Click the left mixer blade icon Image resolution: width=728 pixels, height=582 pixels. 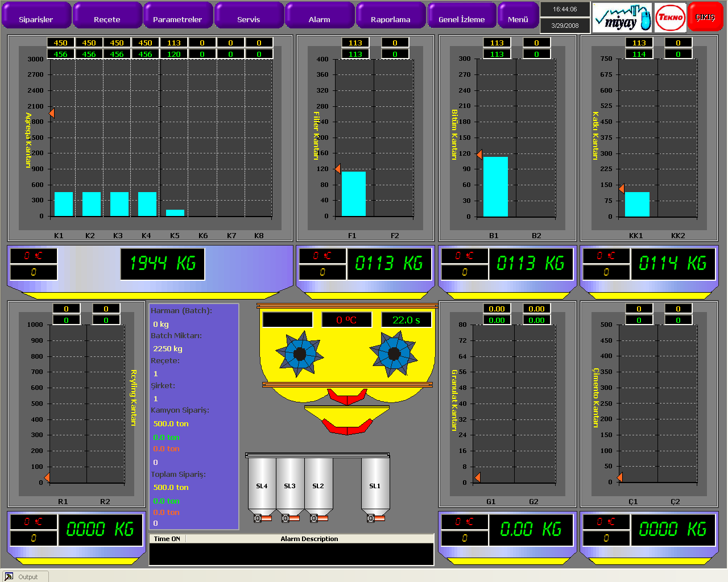[299, 354]
